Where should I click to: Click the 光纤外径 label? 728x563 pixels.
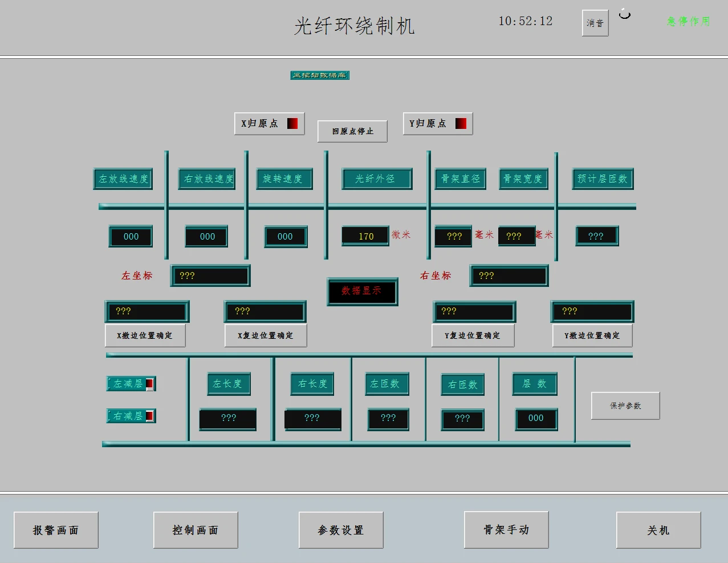pyautogui.click(x=377, y=179)
